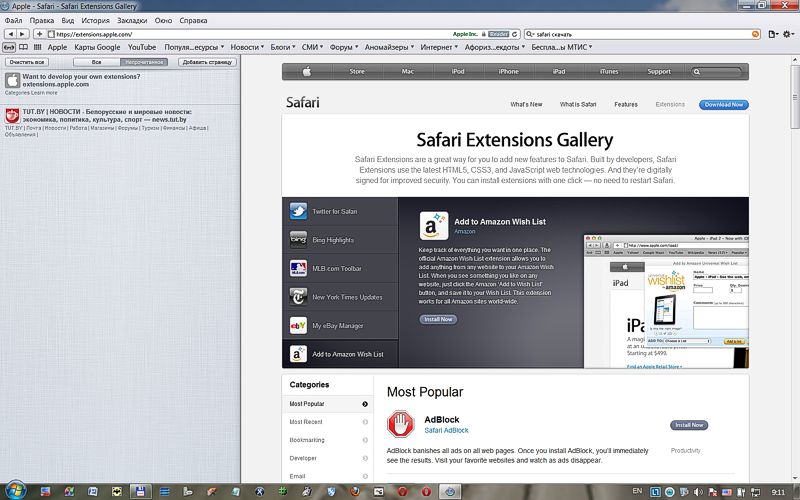
Task: Expand the Афориз...екдоты bookmarks folder
Action: click(494, 47)
